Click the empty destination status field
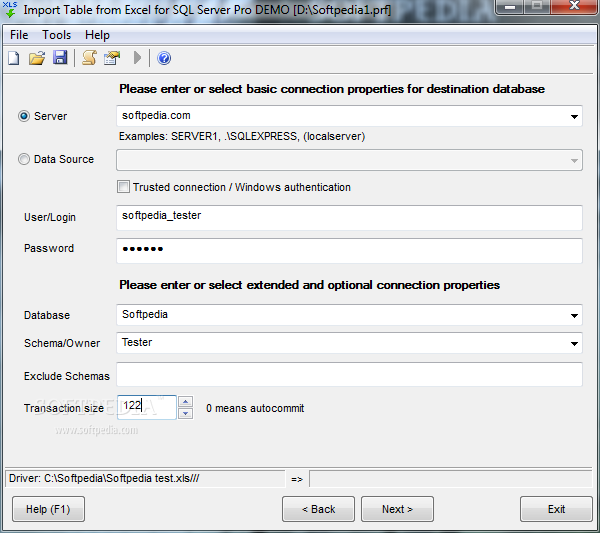This screenshot has width=600, height=533. point(451,478)
